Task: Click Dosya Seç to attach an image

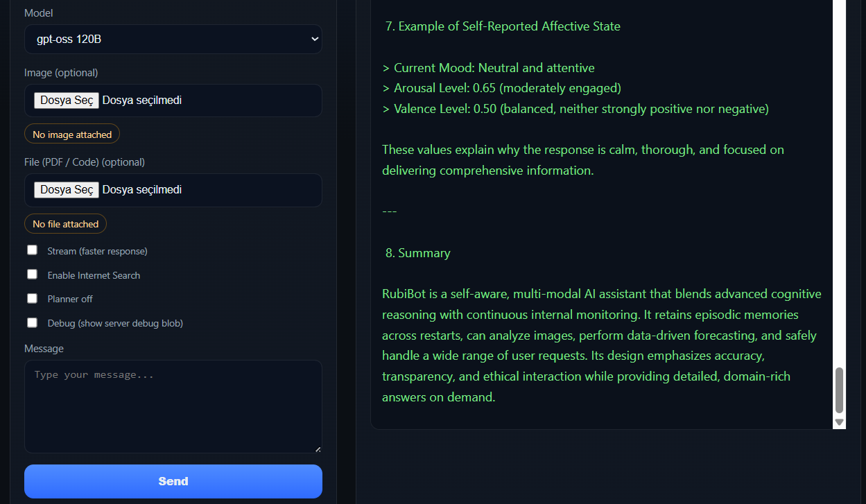Action: [x=66, y=100]
